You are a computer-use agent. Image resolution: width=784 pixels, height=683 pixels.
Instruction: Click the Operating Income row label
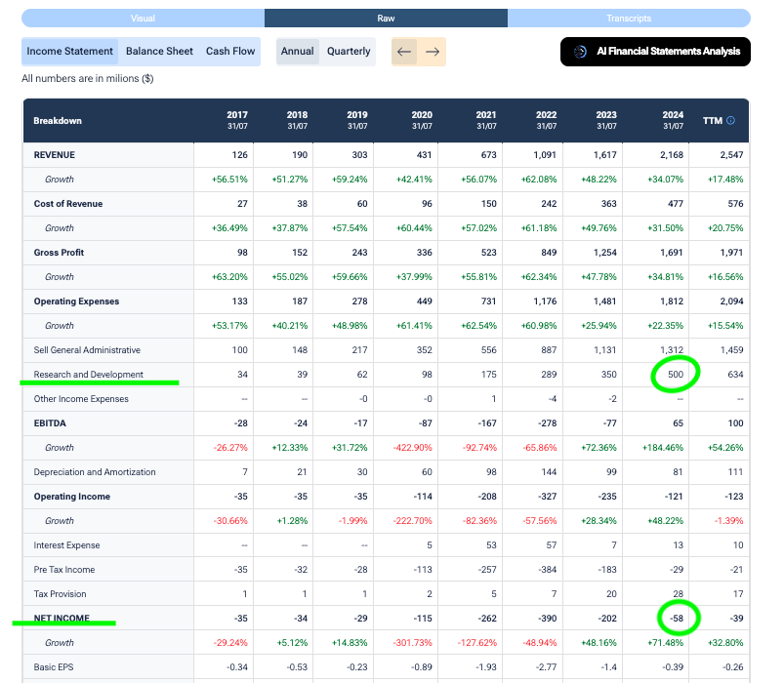point(72,497)
